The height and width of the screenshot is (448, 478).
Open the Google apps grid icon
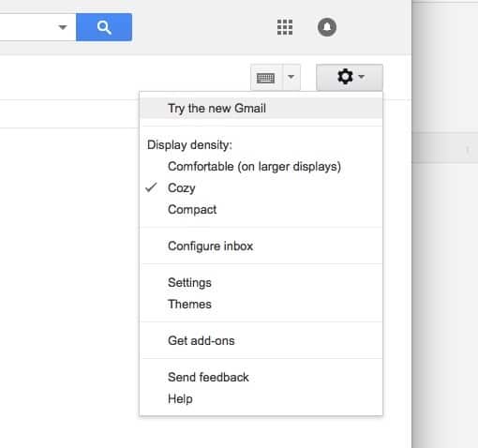pyautogui.click(x=285, y=27)
